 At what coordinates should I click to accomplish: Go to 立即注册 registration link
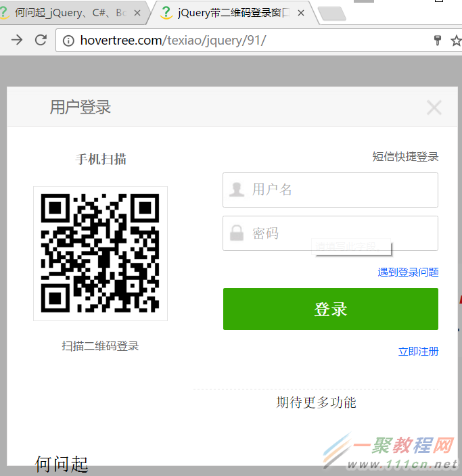coord(418,351)
